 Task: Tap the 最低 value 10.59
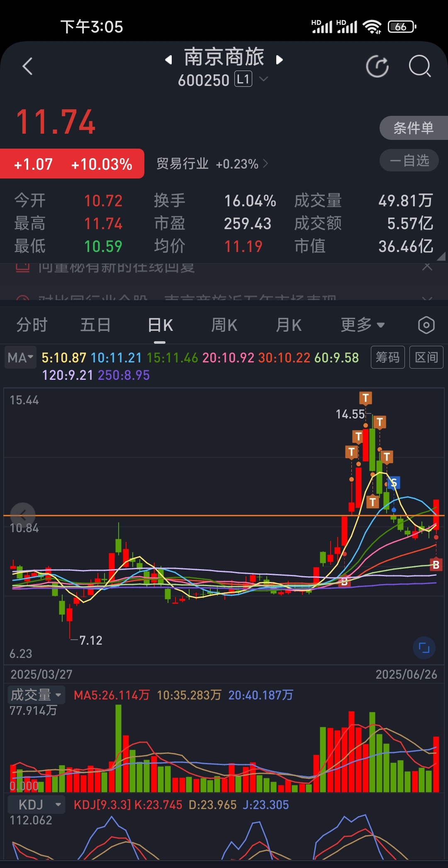pos(103,247)
